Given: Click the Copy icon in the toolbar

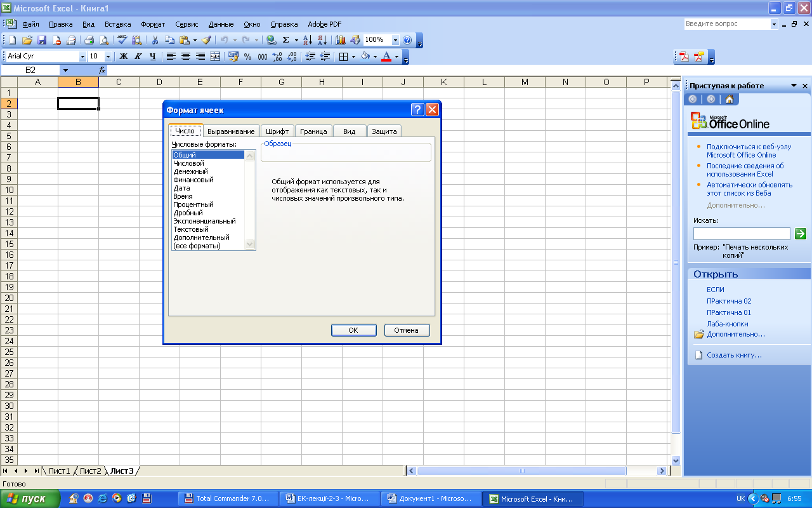Looking at the screenshot, I should click(x=169, y=40).
